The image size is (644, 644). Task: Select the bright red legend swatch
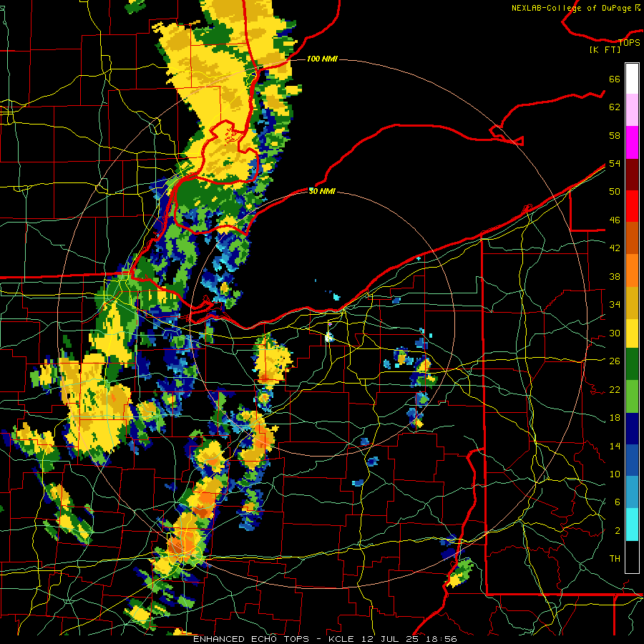(x=632, y=206)
